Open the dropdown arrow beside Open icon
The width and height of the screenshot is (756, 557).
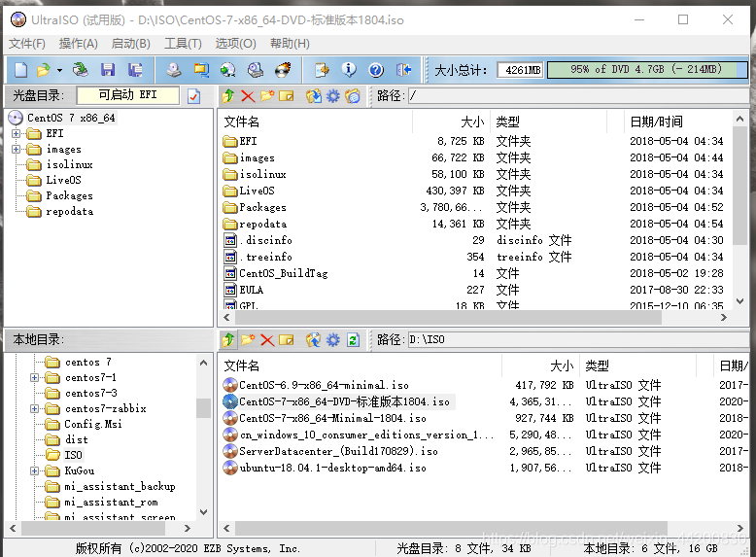coord(59,70)
